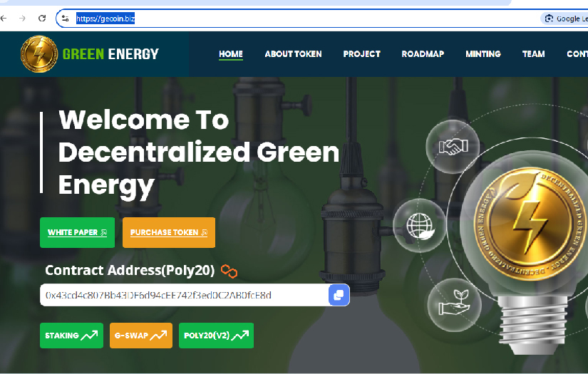The height and width of the screenshot is (374, 588).
Task: Click the contract address text field
Action: pos(183,295)
